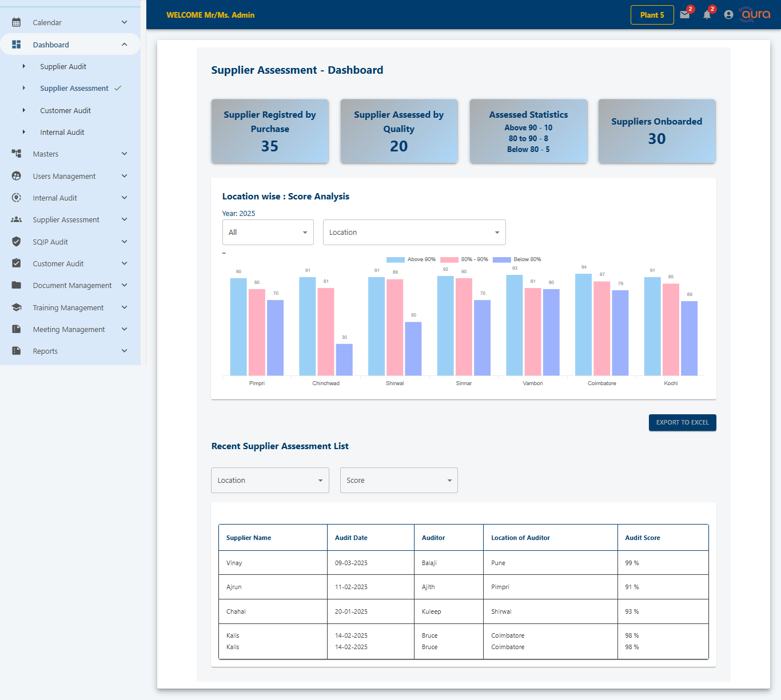Open the Score filter dropdown
Image resolution: width=781 pixels, height=700 pixels.
coord(399,481)
